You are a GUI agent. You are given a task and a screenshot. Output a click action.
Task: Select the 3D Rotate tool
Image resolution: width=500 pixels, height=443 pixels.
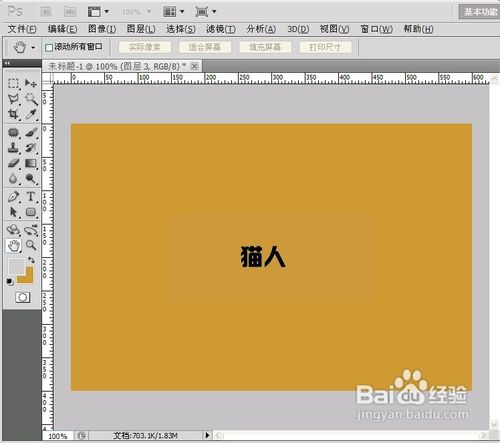13,230
